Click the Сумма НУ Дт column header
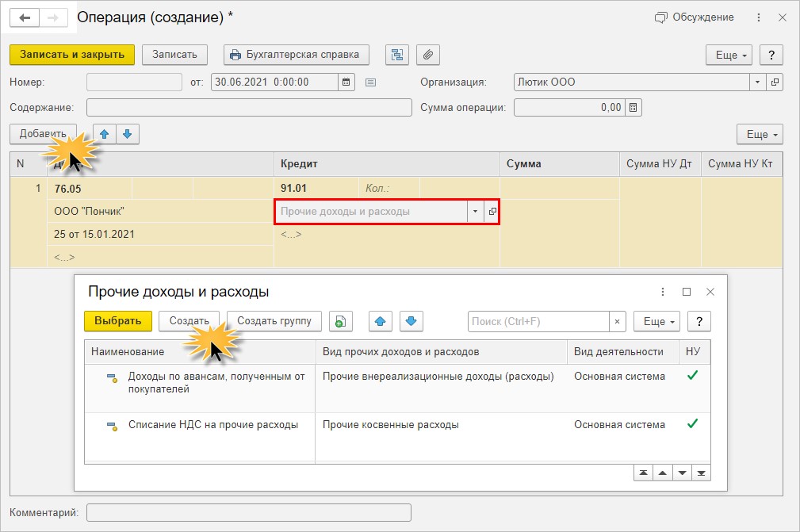800x532 pixels. point(660,164)
